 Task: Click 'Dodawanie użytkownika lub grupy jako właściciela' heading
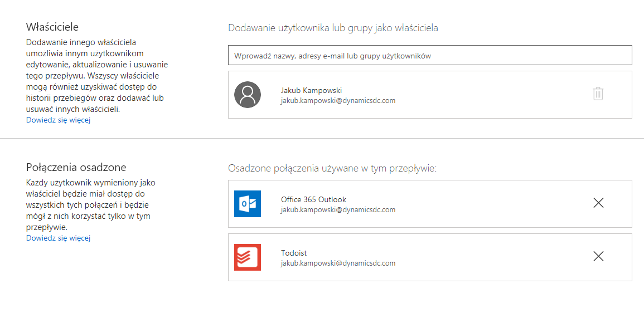(x=333, y=28)
